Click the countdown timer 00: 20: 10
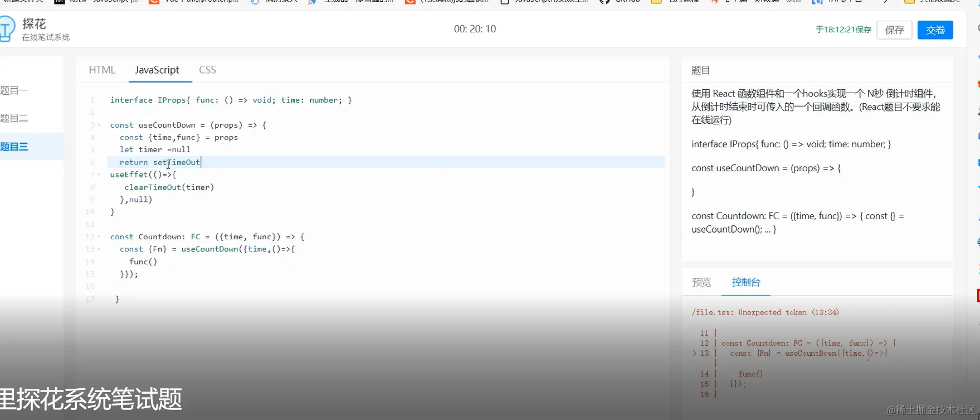This screenshot has width=980, height=420. (x=475, y=29)
